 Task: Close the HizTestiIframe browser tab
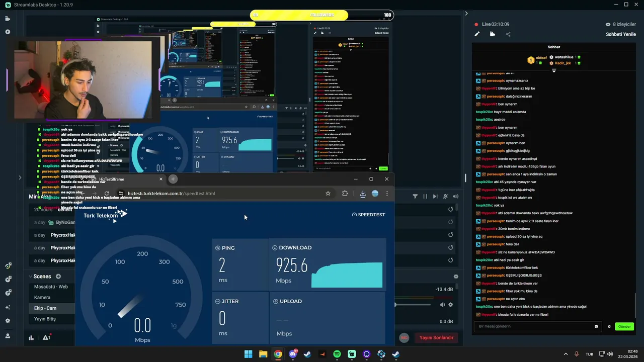(161, 179)
